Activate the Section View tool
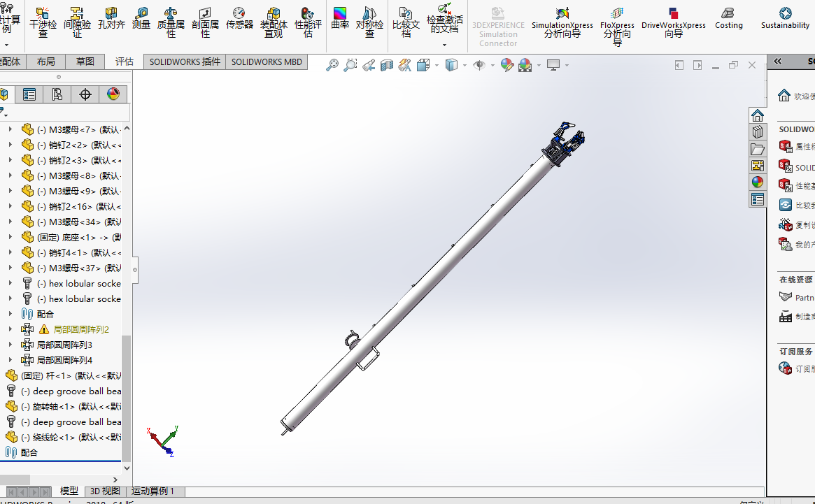The width and height of the screenshot is (815, 504). coord(387,65)
